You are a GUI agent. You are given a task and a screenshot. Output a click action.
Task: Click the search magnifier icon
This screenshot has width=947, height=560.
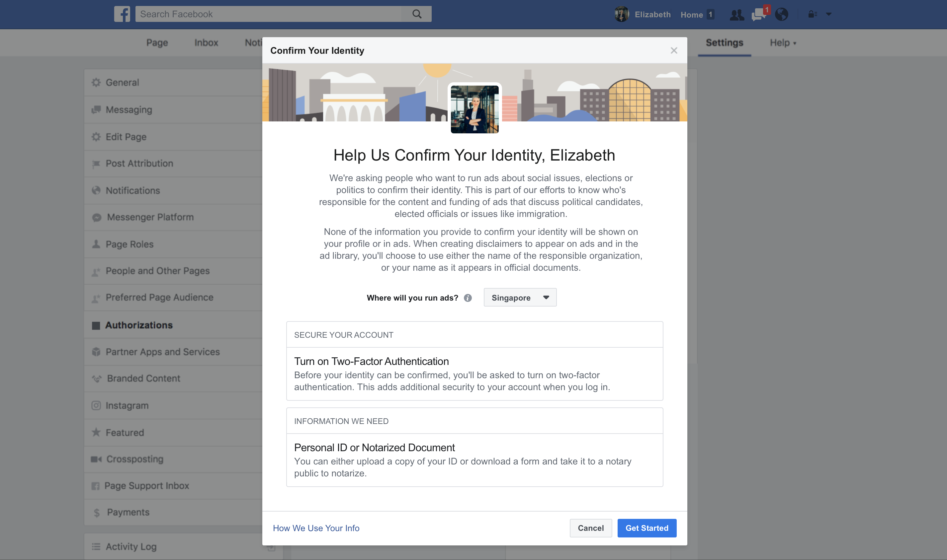point(417,14)
